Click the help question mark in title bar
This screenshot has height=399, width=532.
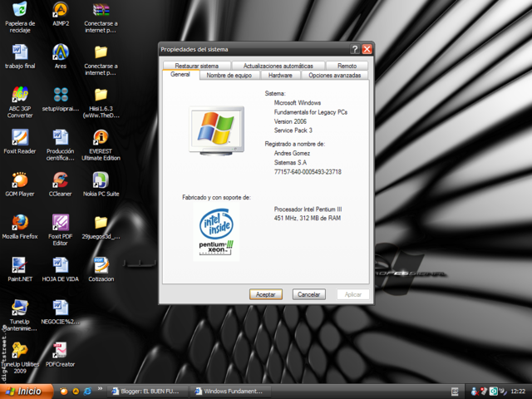tap(355, 49)
